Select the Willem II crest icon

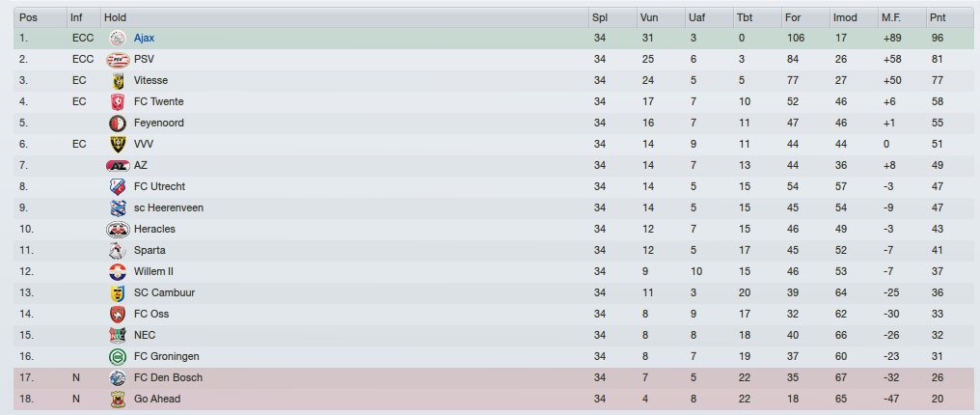click(x=118, y=272)
